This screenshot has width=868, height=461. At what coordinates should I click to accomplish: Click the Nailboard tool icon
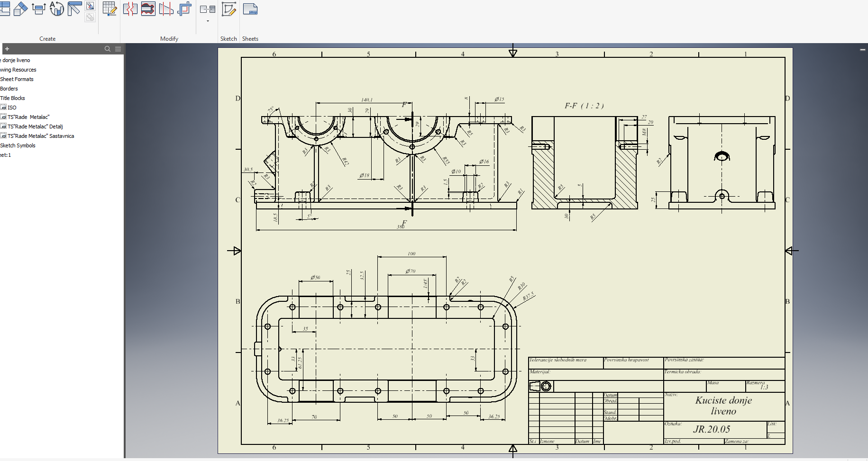(x=90, y=6)
